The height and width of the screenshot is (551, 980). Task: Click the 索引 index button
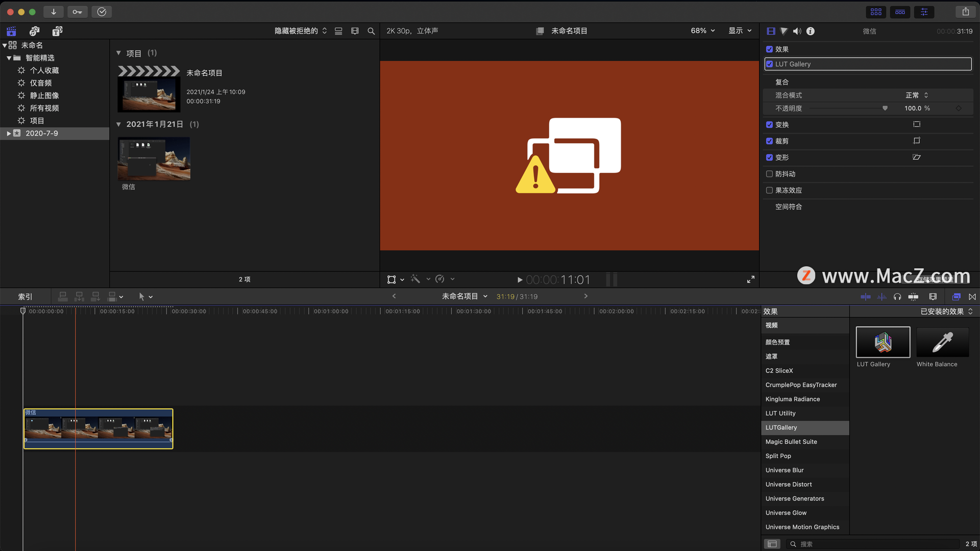pyautogui.click(x=25, y=296)
